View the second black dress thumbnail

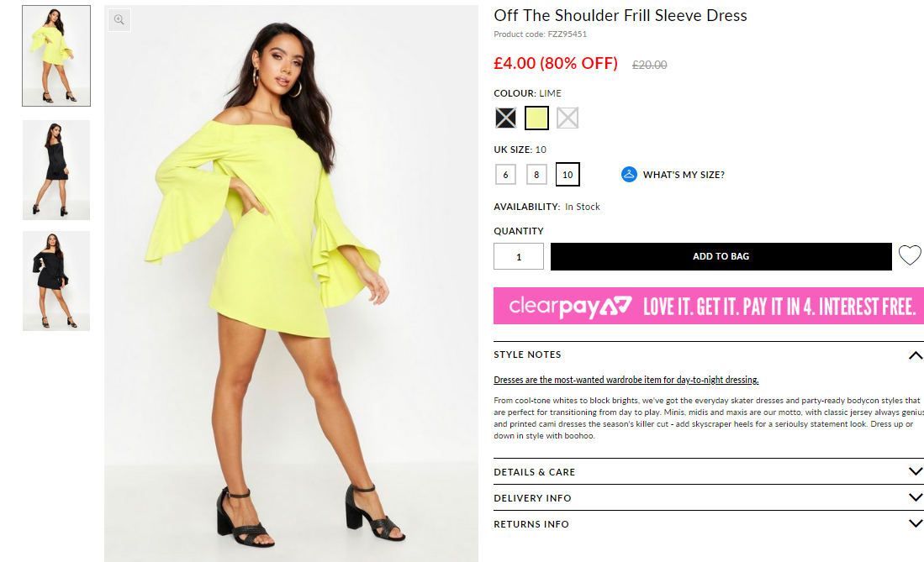(56, 171)
